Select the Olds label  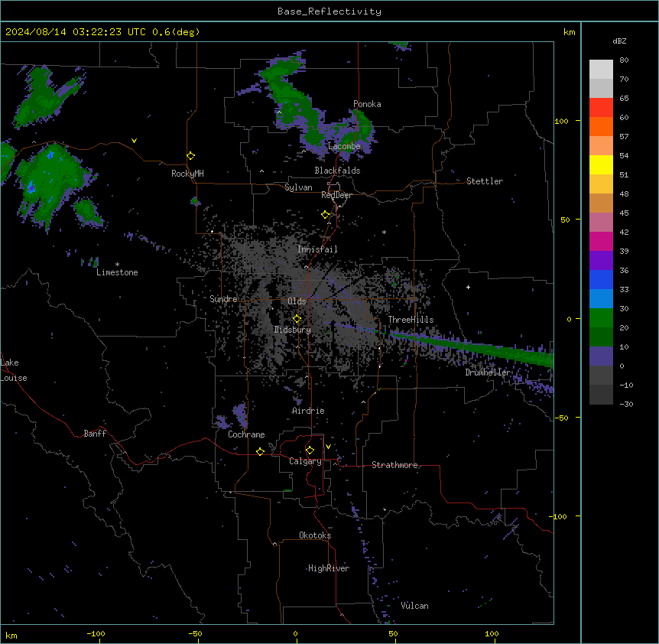pyautogui.click(x=297, y=301)
